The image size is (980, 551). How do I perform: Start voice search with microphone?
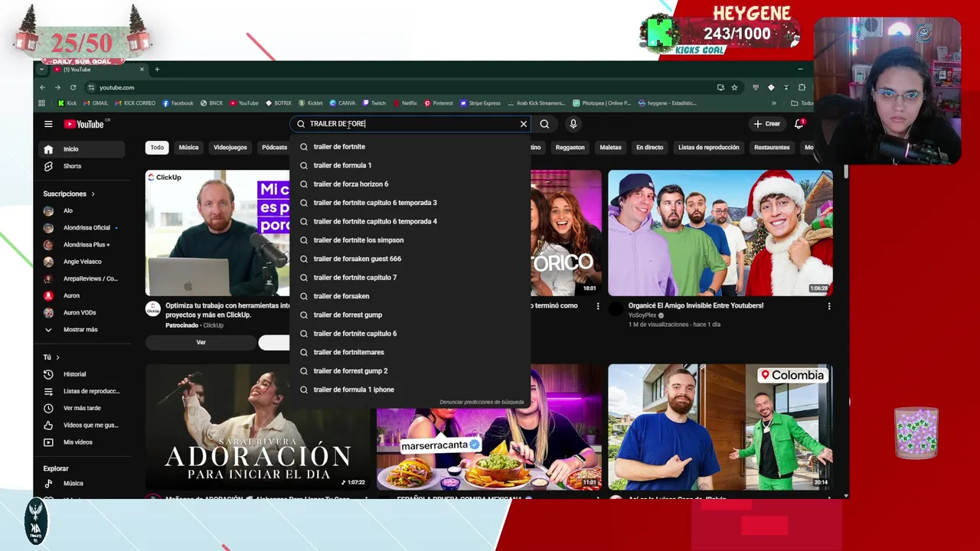point(573,124)
